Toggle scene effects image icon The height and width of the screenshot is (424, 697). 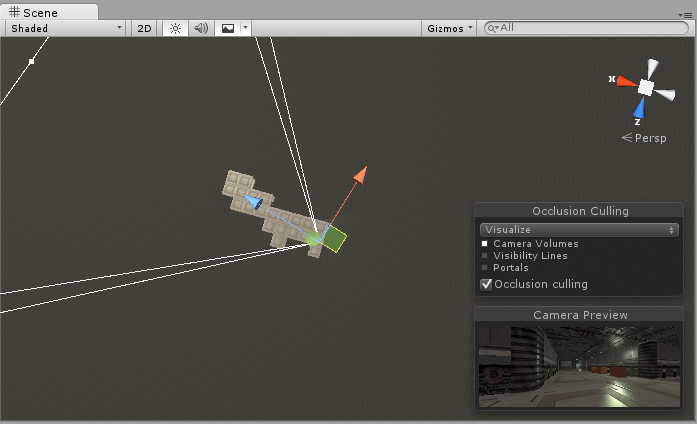point(228,28)
